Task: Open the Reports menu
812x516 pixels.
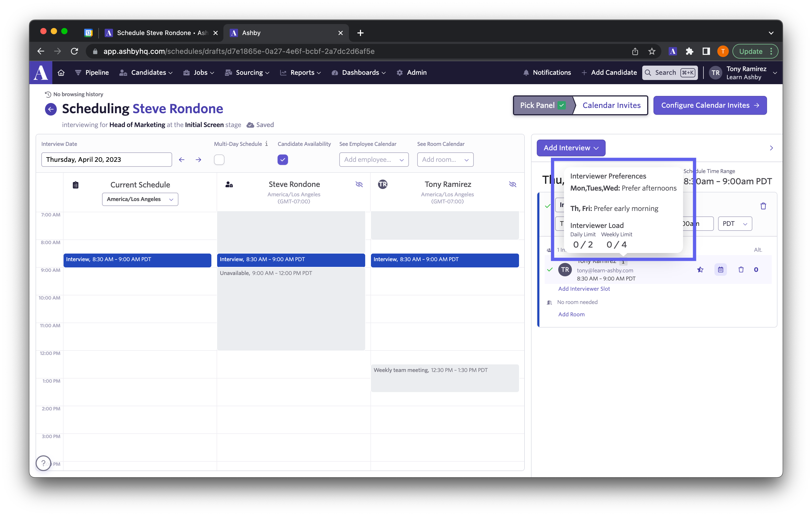Action: tap(301, 72)
